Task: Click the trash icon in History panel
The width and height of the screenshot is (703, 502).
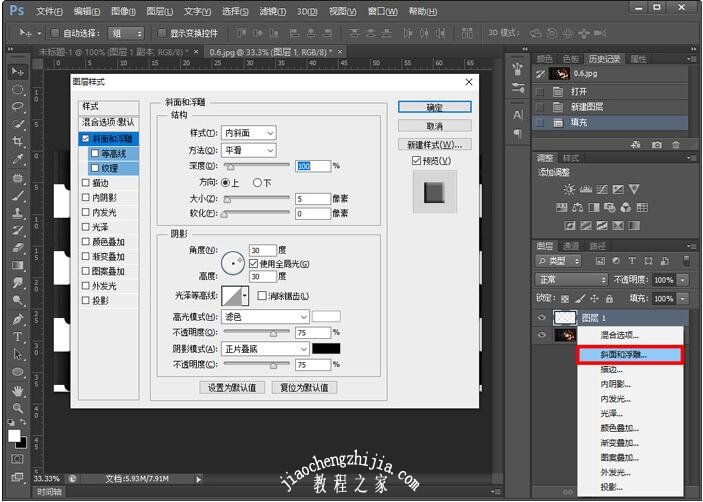Action: (x=677, y=144)
